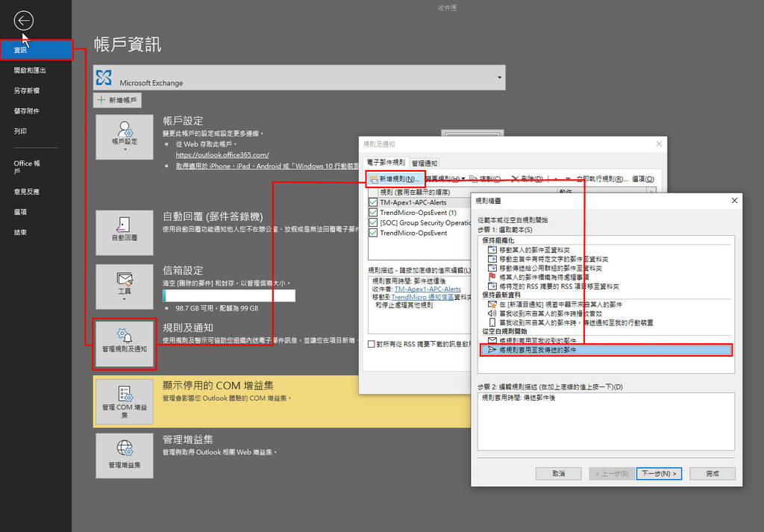Open the 變更規則(H) dropdown
The image size is (764, 532).
point(445,179)
